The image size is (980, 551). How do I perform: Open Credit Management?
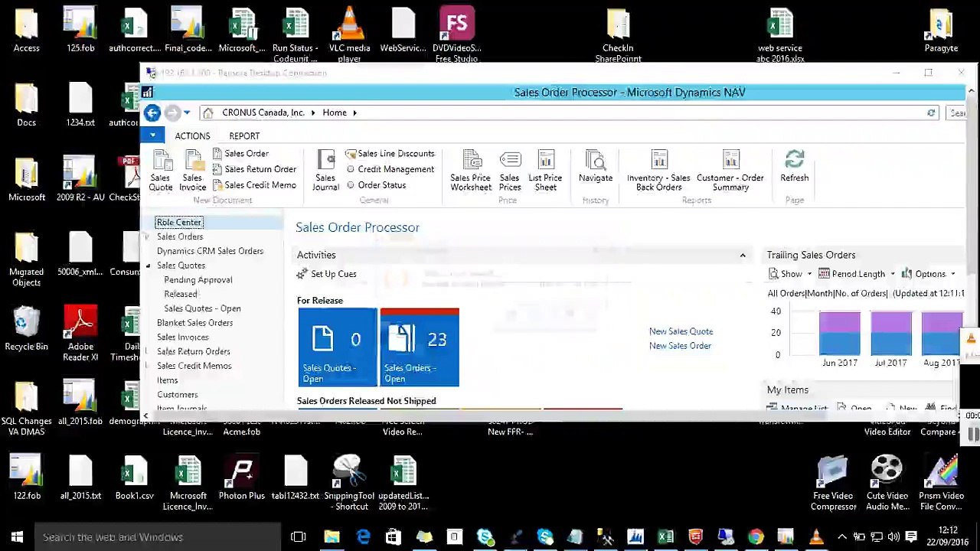390,169
